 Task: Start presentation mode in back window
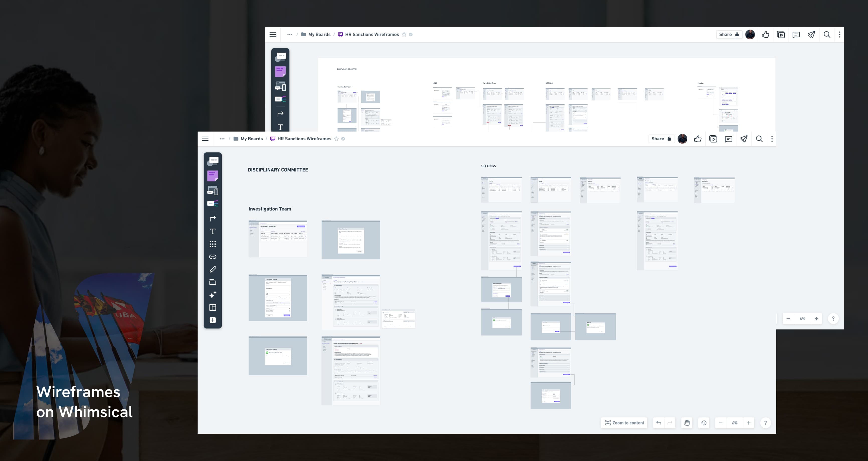781,34
